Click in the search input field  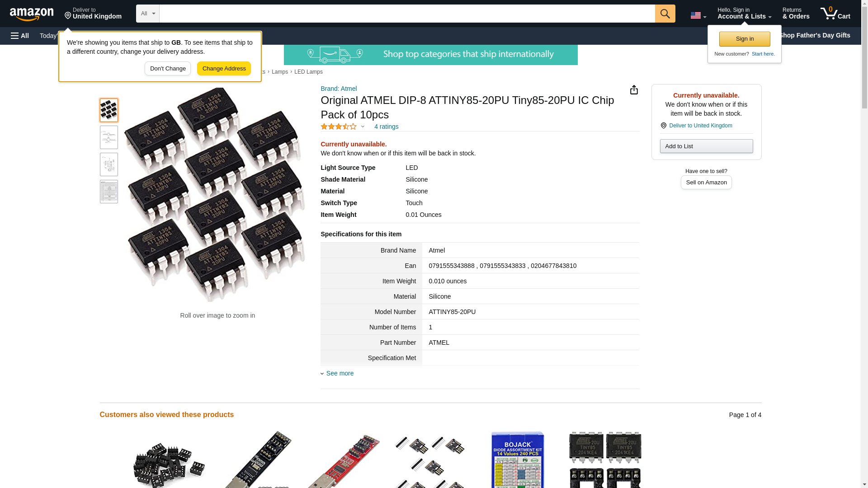coord(407,14)
